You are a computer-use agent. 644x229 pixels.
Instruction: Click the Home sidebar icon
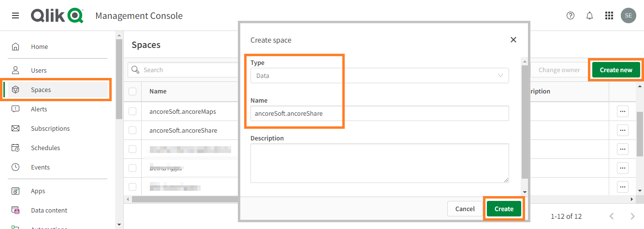[x=15, y=47]
